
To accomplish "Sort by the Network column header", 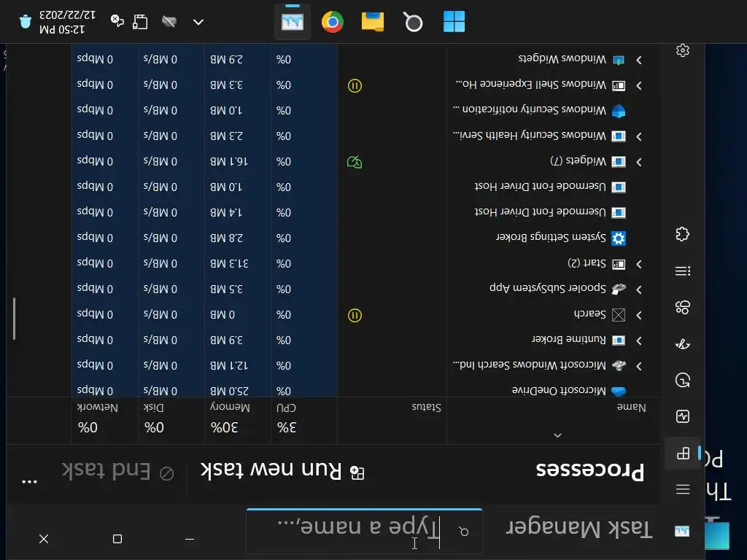I will point(97,408).
